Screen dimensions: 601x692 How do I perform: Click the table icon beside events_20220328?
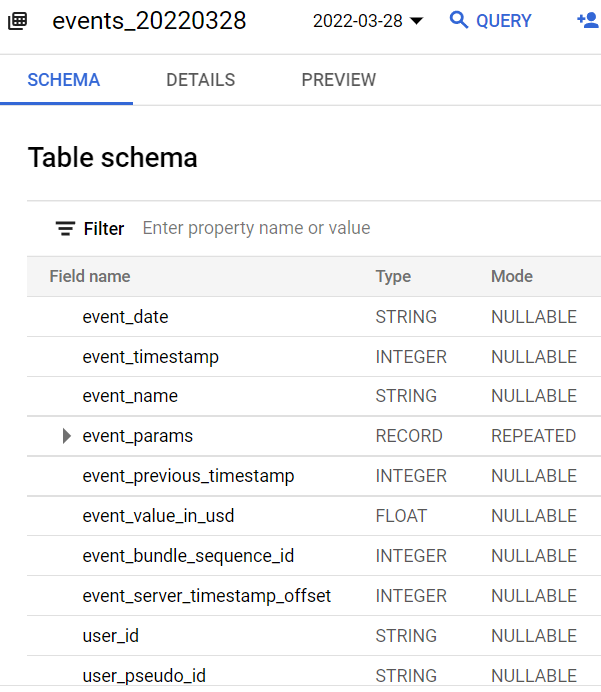[x=17, y=21]
